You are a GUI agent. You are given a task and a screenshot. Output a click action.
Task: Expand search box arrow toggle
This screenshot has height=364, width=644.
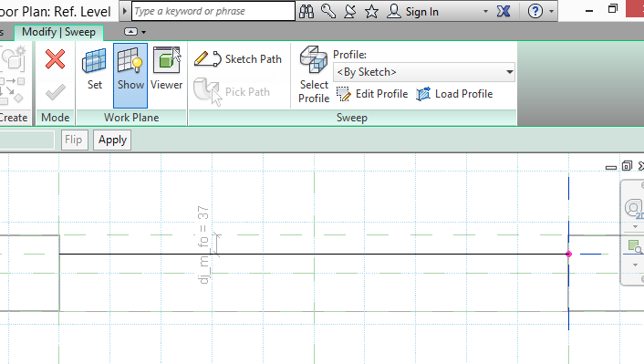pyautogui.click(x=125, y=11)
